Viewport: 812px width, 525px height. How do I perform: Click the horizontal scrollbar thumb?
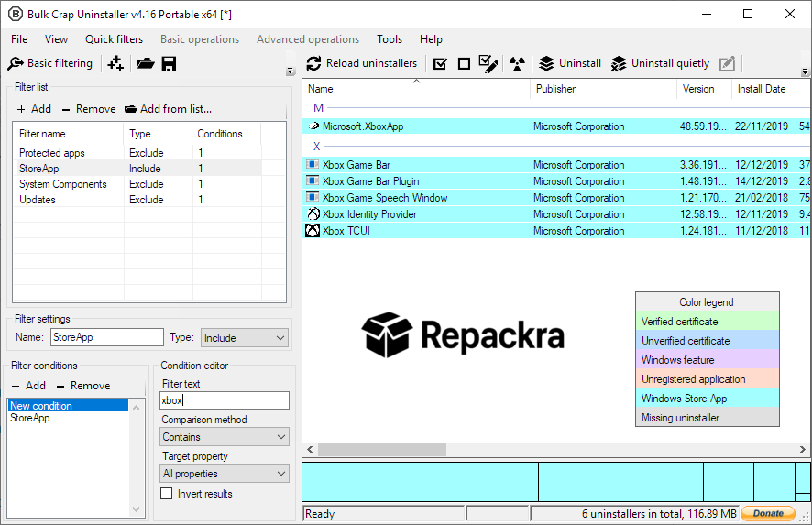pos(381,449)
